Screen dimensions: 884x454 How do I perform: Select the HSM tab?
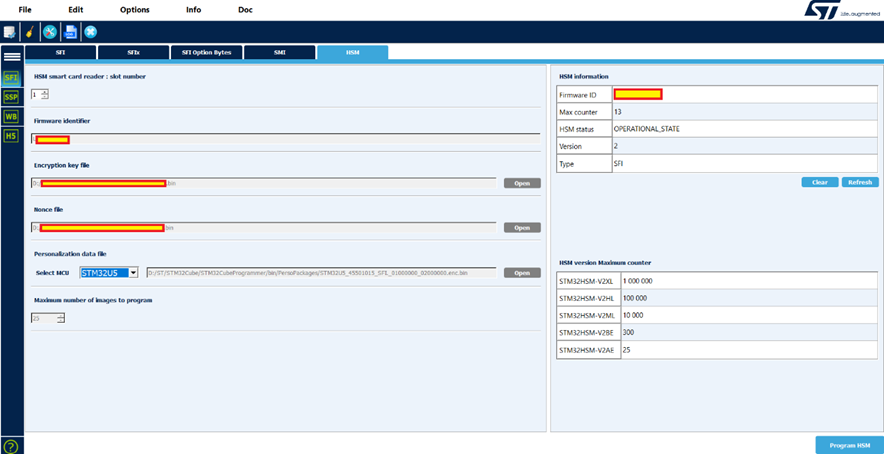352,52
